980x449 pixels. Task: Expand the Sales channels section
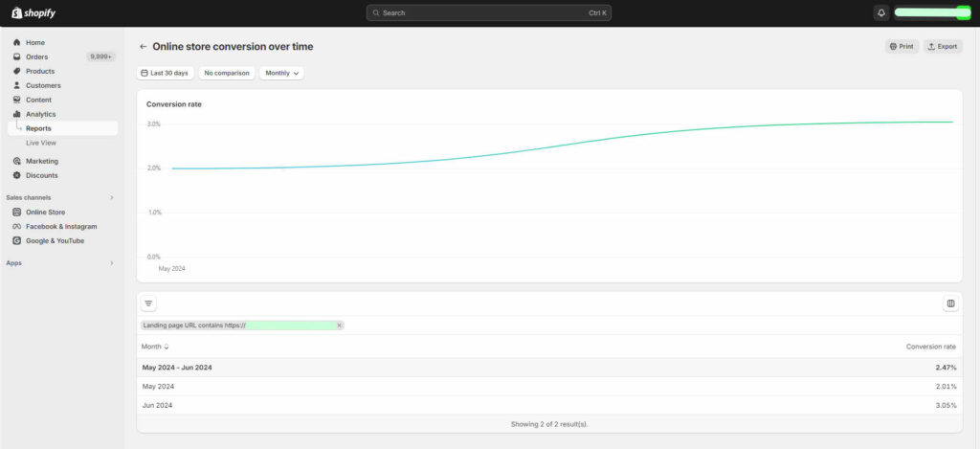point(111,197)
